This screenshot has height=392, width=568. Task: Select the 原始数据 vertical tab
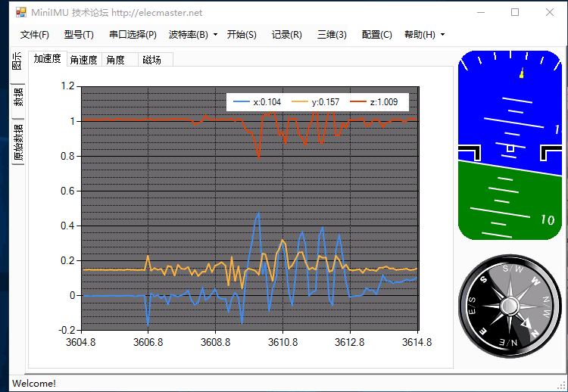pos(18,142)
